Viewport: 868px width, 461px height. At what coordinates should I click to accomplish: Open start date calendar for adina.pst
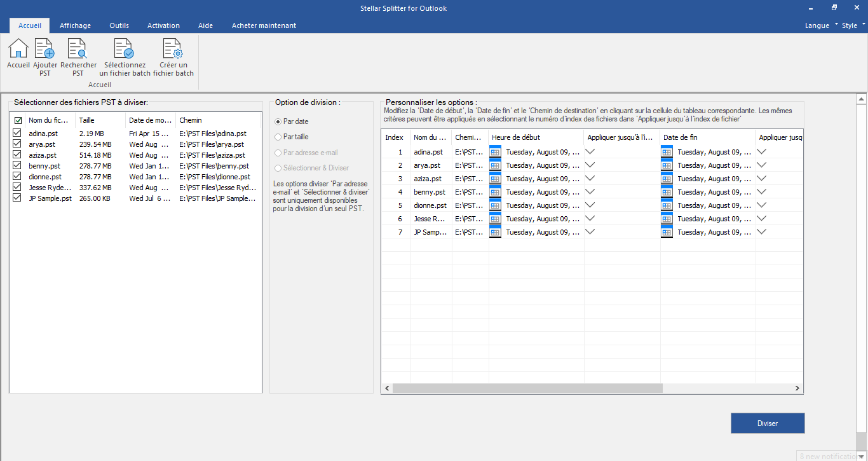point(496,152)
